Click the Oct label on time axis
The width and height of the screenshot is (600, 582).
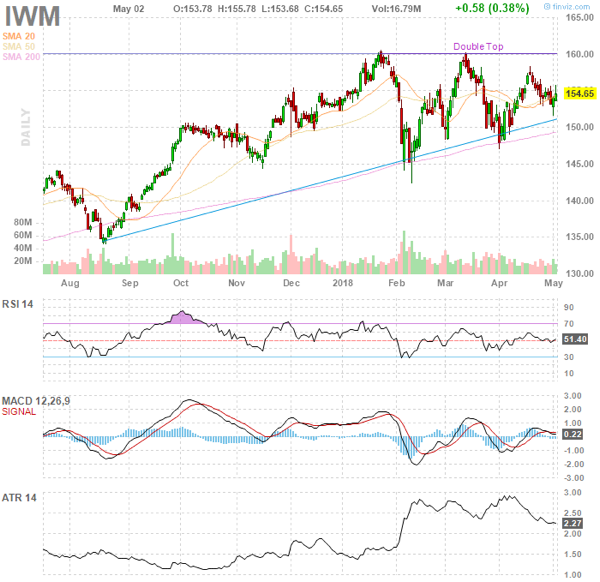[181, 283]
